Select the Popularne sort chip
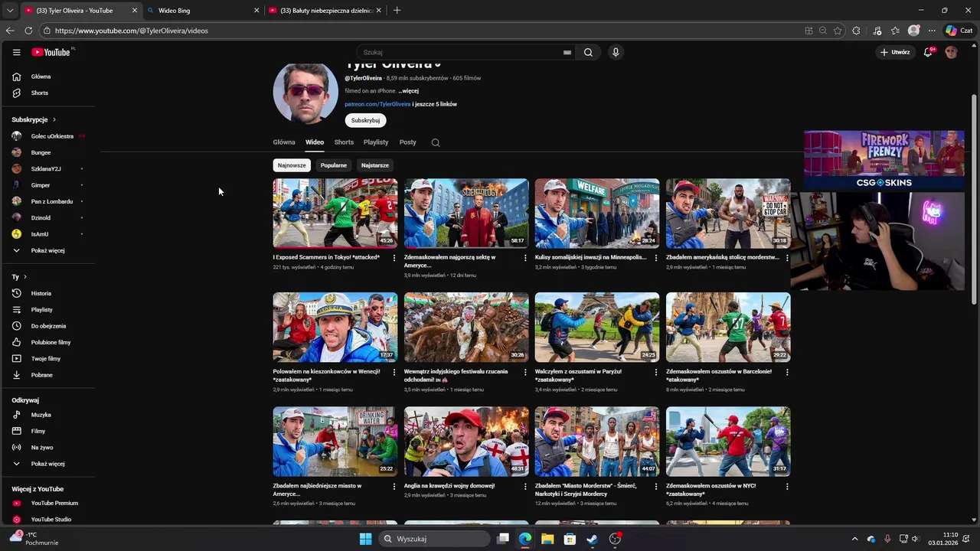Viewport: 980px width, 551px height. pos(334,165)
